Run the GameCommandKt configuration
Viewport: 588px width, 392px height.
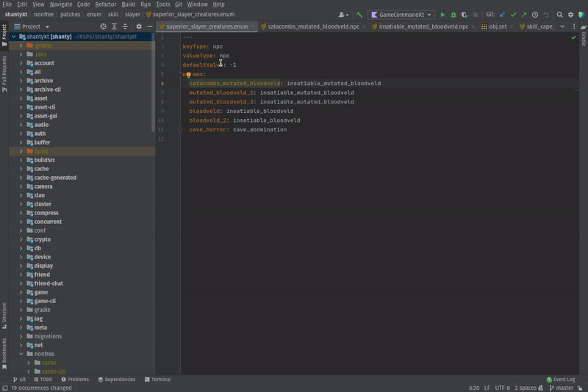(442, 15)
